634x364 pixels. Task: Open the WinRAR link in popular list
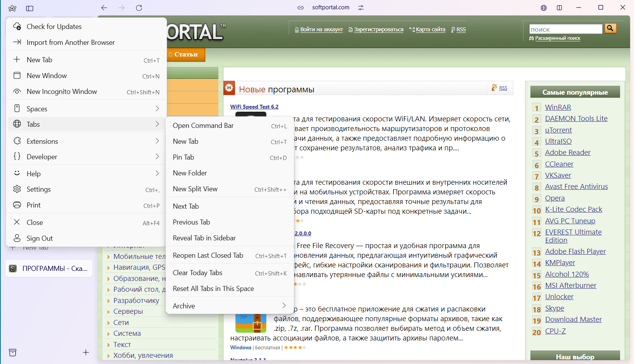coord(558,107)
